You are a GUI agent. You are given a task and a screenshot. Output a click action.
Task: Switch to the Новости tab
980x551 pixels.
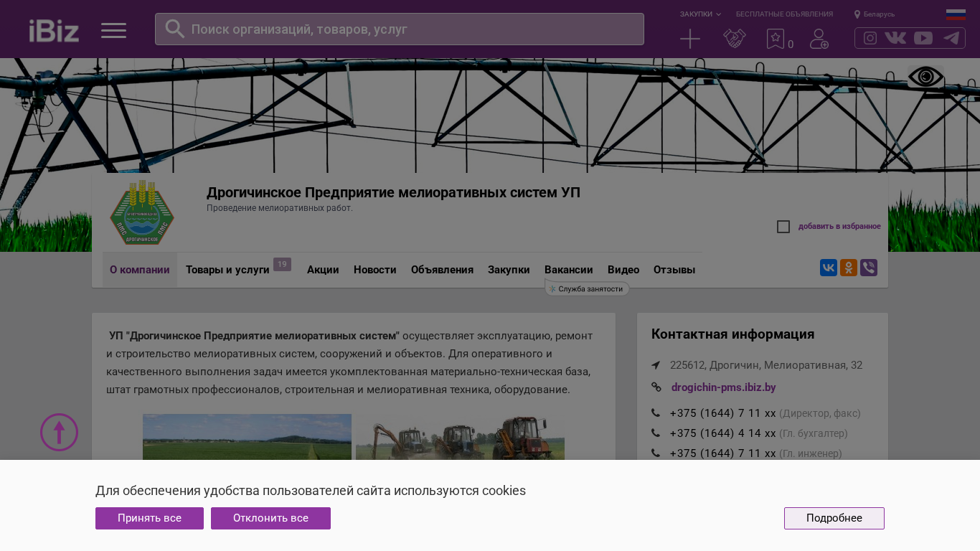tap(375, 270)
